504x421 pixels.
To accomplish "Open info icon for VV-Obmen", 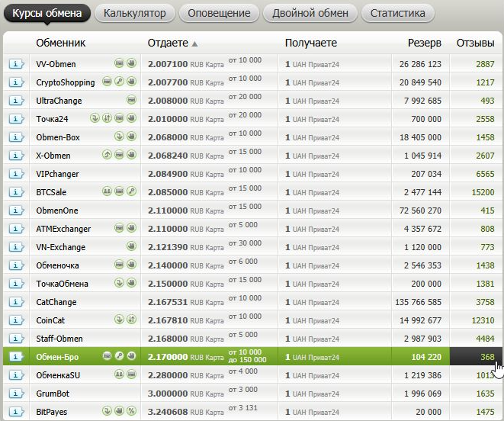I will pyautogui.click(x=16, y=64).
